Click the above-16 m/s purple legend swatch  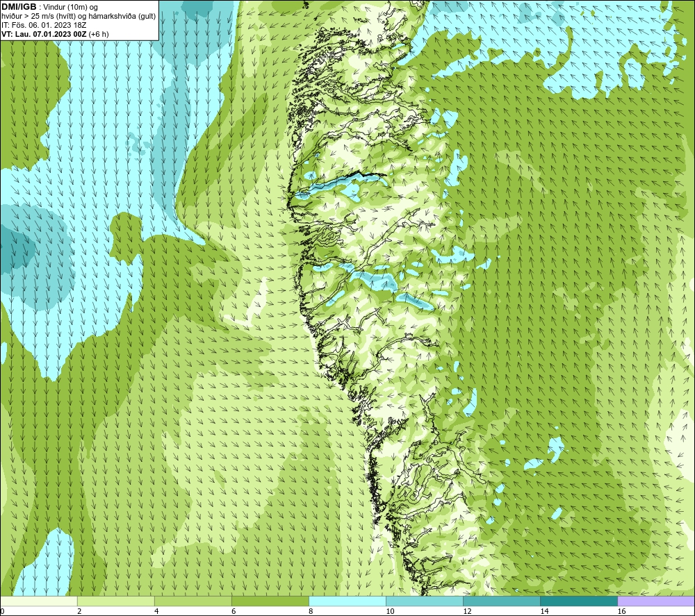[x=656, y=601]
